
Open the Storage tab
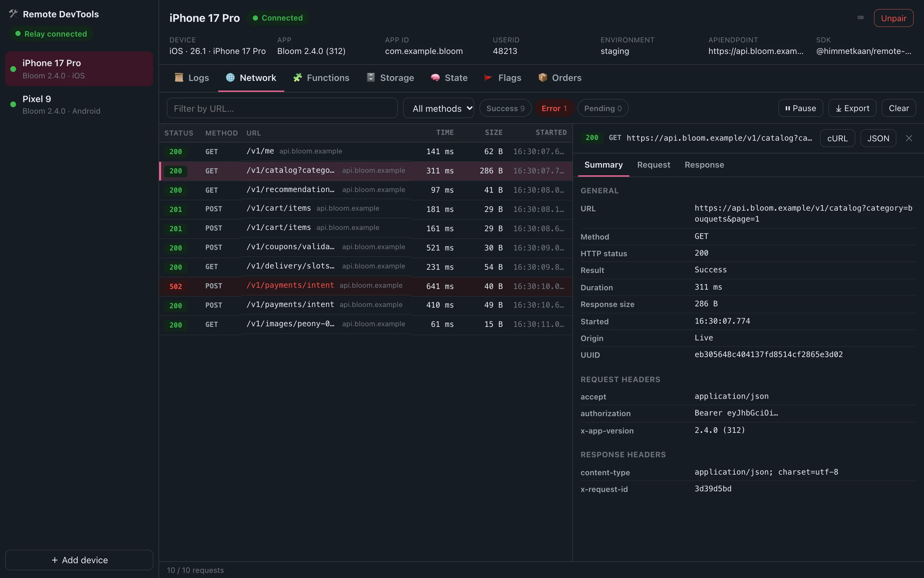[x=390, y=78]
